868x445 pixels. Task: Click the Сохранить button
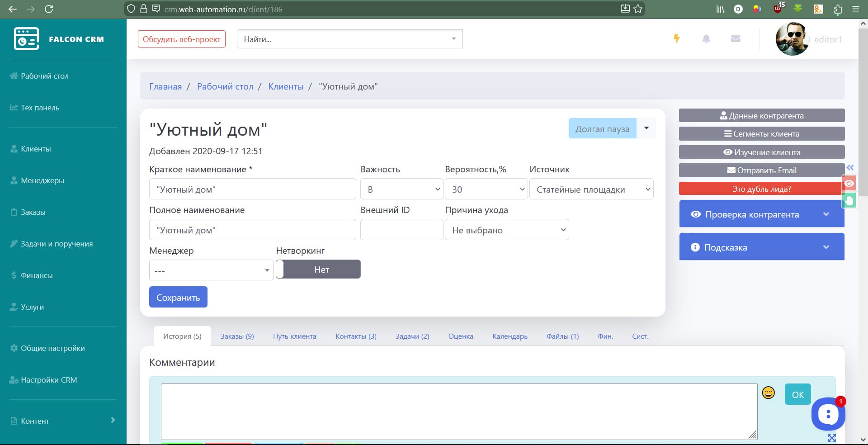[x=178, y=298]
